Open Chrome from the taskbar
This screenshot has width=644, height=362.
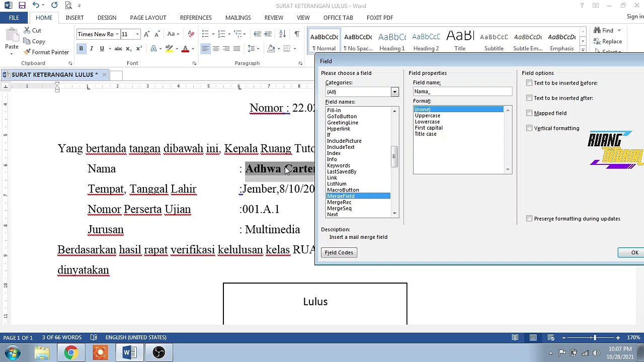pos(71,353)
